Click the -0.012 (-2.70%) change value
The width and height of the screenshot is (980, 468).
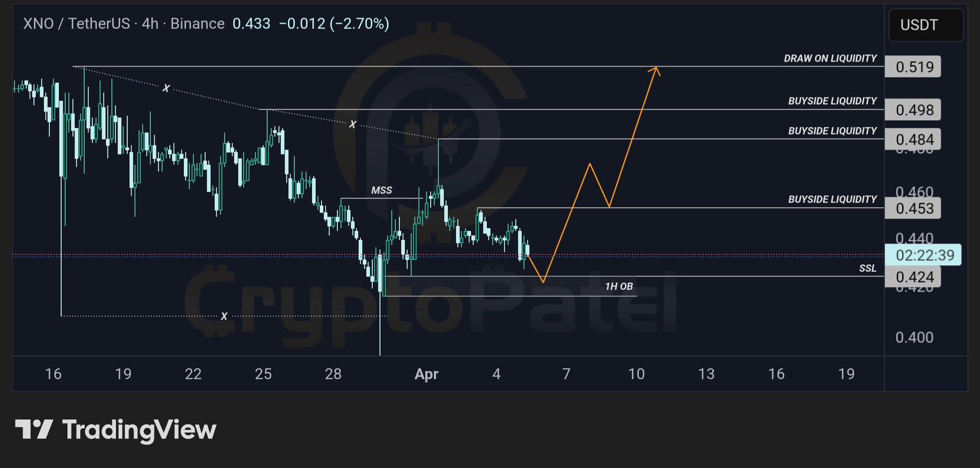[334, 23]
